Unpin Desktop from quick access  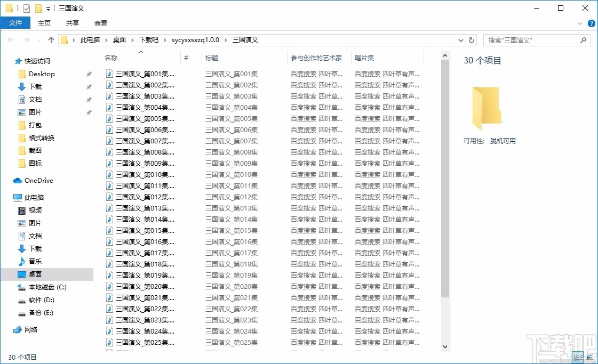(x=89, y=74)
